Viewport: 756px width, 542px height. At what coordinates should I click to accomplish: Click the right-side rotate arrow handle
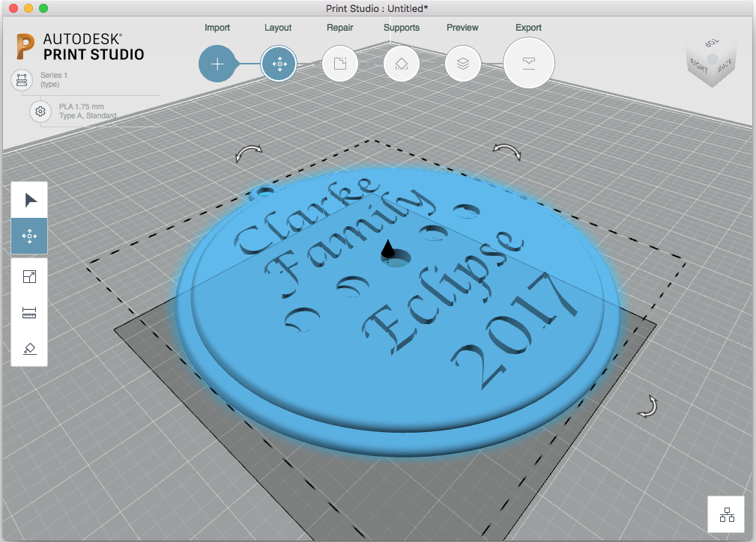click(x=649, y=406)
